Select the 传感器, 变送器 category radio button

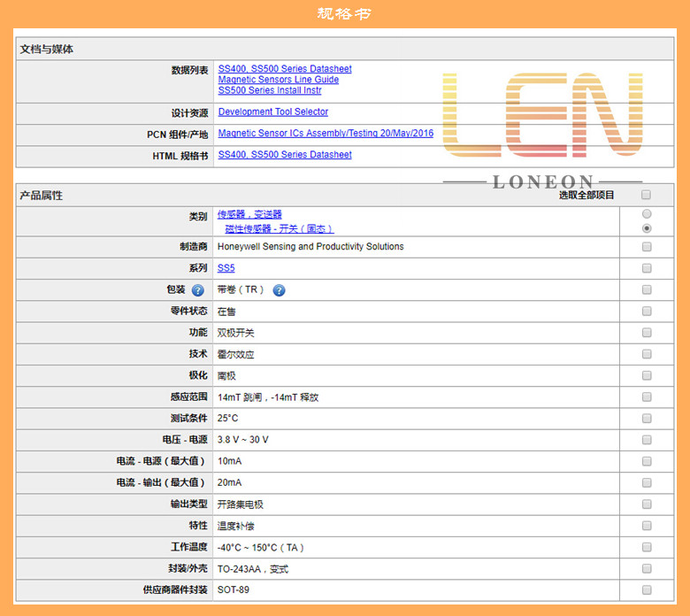tap(647, 214)
